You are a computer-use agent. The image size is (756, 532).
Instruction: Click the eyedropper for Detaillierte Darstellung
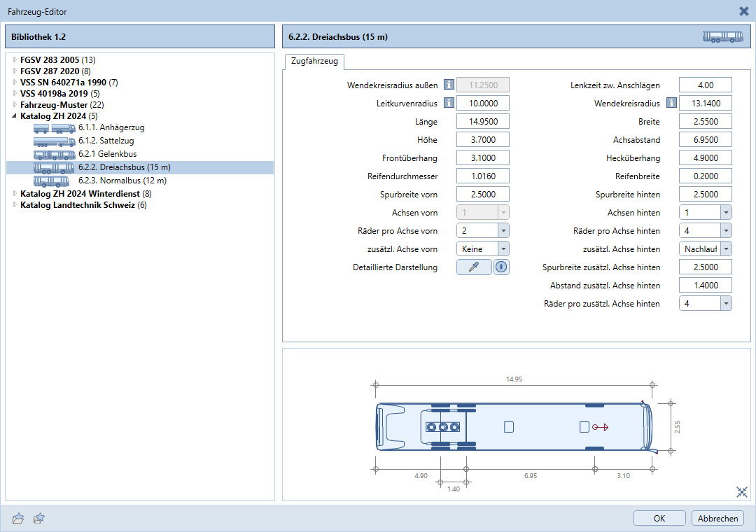473,267
